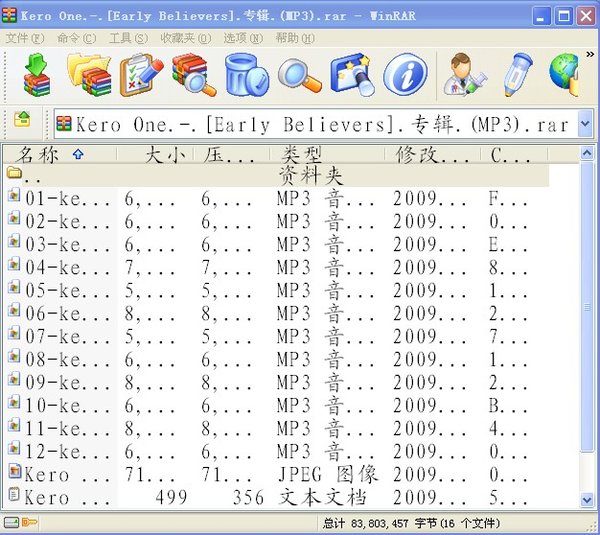The image size is (600, 535).
Task: Open the archive path dropdown arrow
Action: pos(585,124)
